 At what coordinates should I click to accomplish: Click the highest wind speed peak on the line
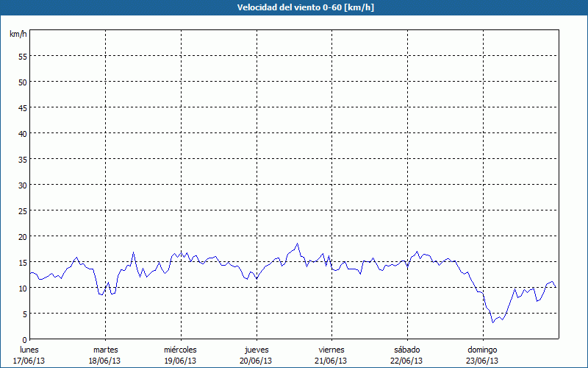(x=298, y=244)
